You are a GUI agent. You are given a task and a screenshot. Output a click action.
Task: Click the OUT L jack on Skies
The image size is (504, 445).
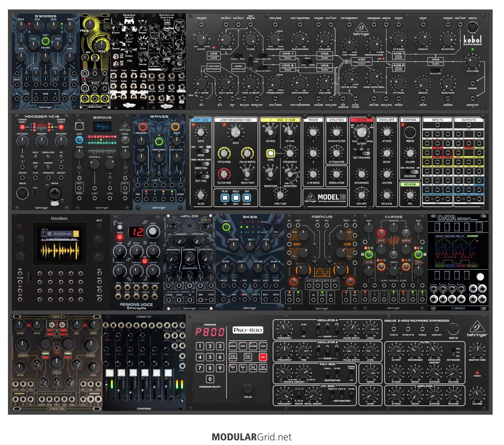click(x=266, y=299)
